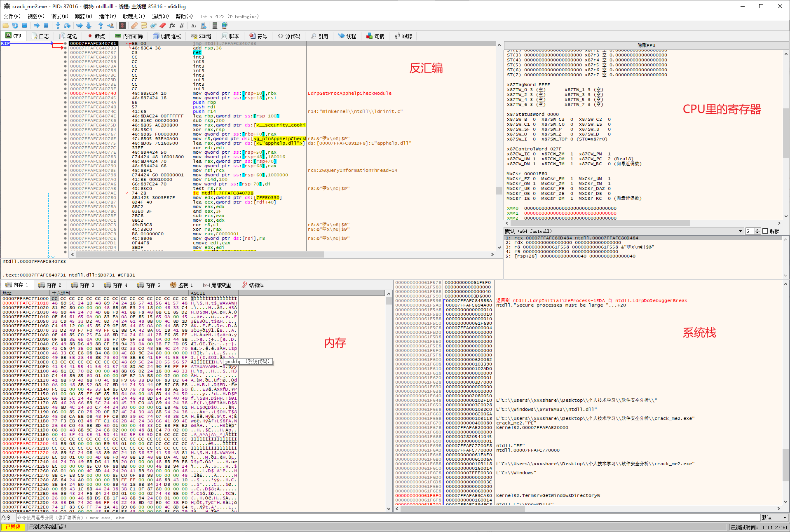
Task: Select the Run (continue execution) toolbar icon
Action: [37, 25]
